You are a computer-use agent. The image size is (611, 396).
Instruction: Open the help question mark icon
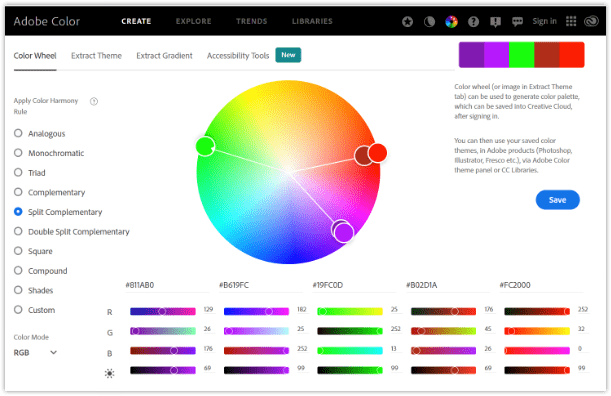[x=473, y=21]
